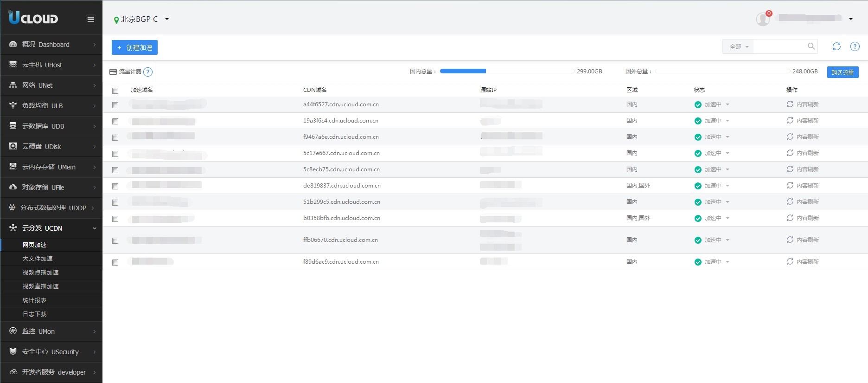The image size is (868, 383).
Task: Click the UDDP distributed processing icon
Action: [x=12, y=208]
